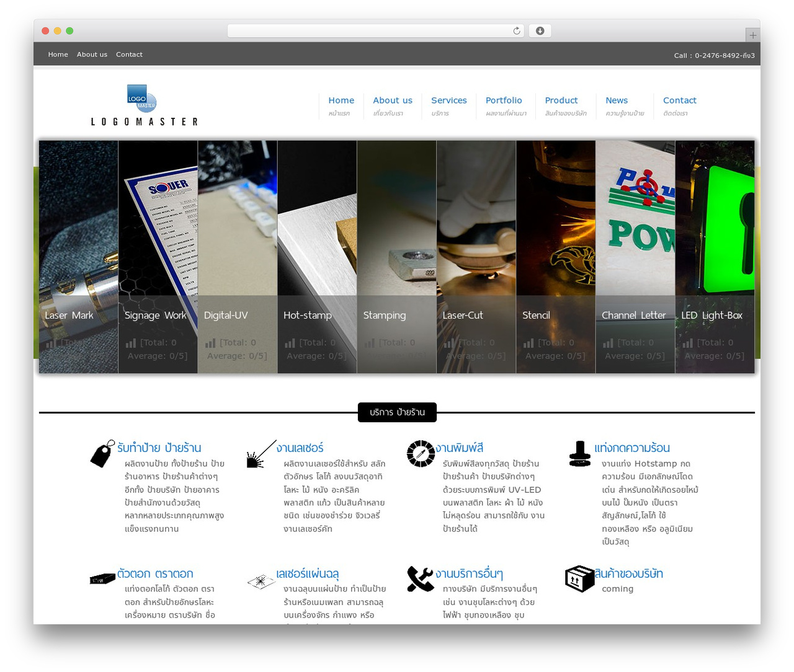This screenshot has width=794, height=672.
Task: Click the รับทำป้าย ป้ายร้าน heading link
Action: tap(159, 448)
